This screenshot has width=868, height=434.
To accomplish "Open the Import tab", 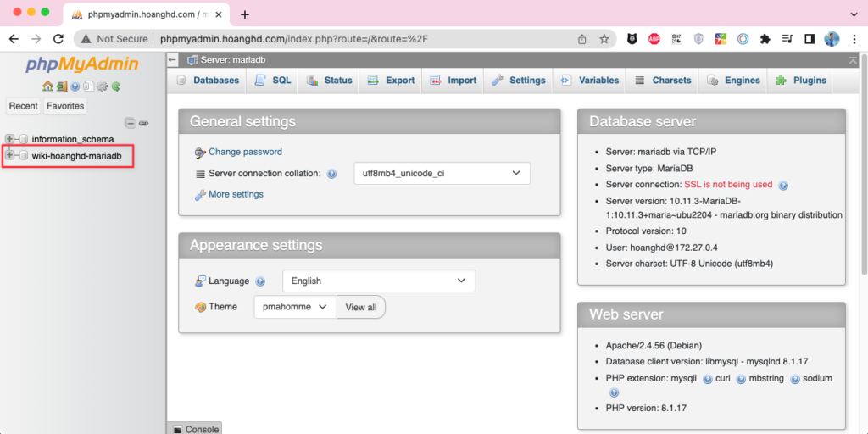I will pyautogui.click(x=453, y=81).
